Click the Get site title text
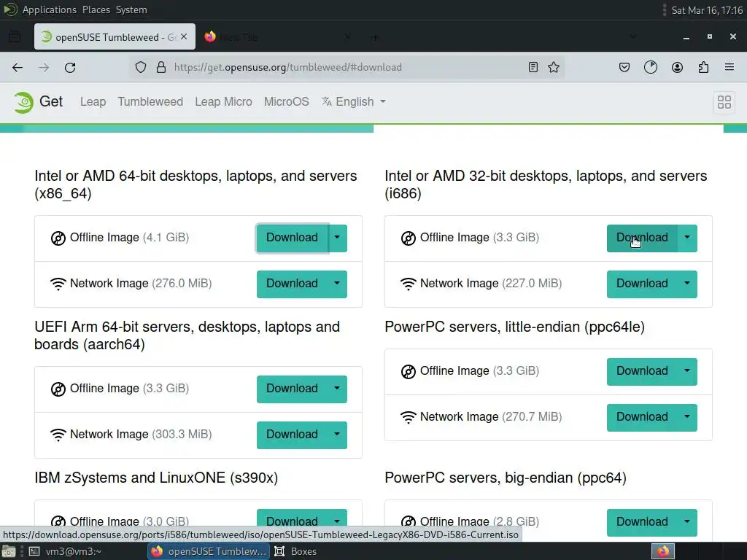The image size is (747, 560). (x=51, y=101)
